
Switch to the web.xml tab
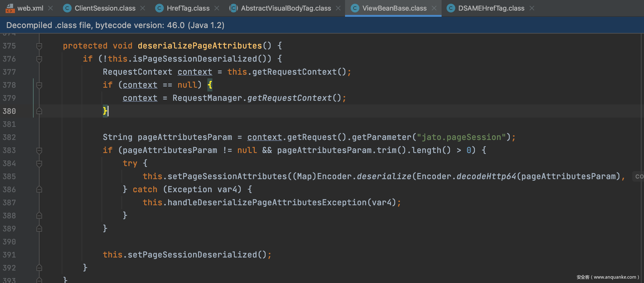[30, 8]
